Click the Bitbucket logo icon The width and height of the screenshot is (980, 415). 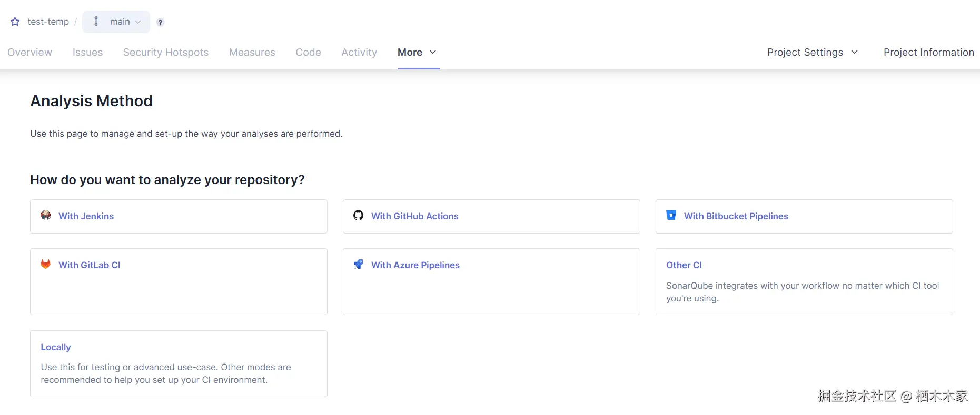671,215
